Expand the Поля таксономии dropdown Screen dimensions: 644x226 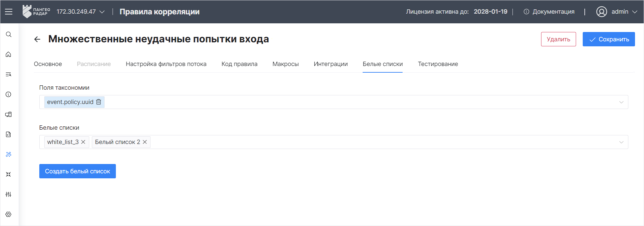click(x=621, y=102)
